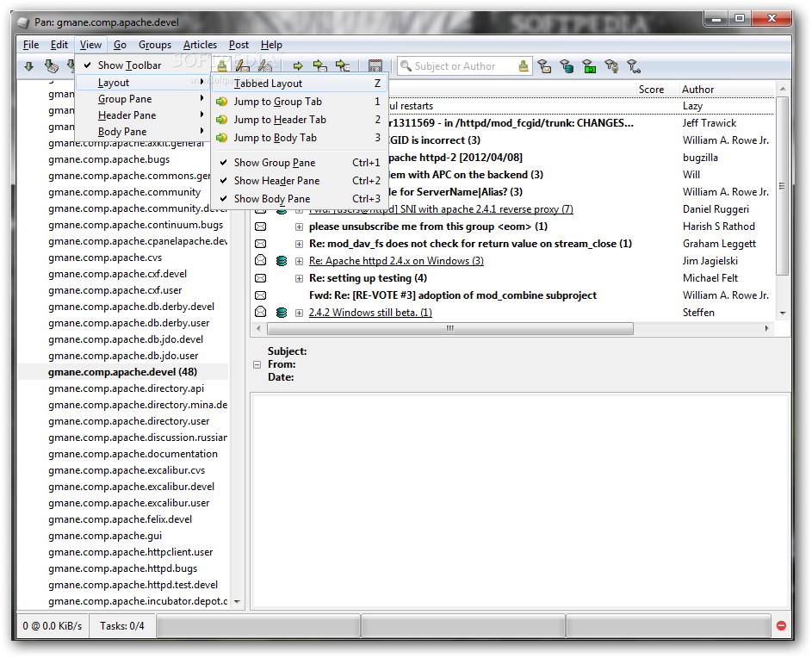
Task: Expand 'Re: Apache httpd 2.4.x on Windows' thread
Action: (300, 261)
